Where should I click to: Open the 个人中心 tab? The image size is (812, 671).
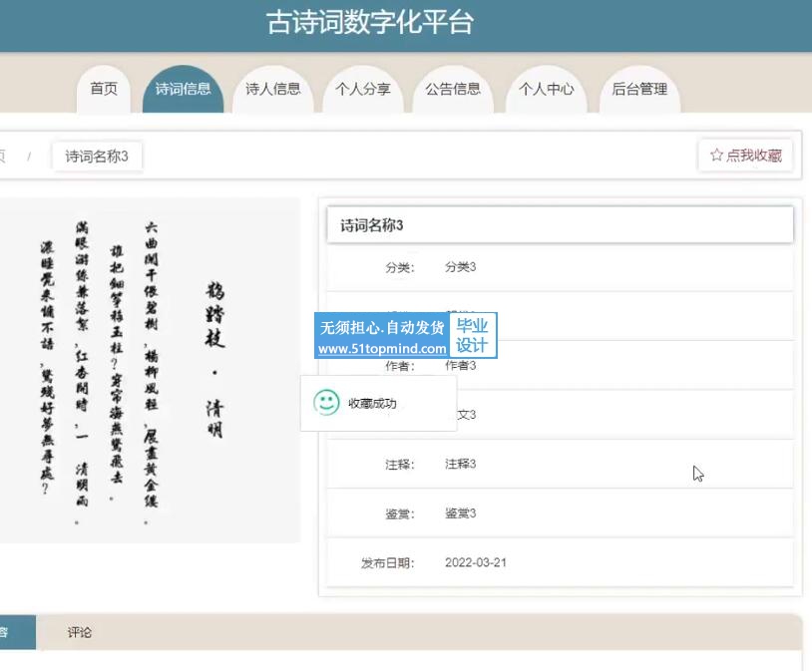click(546, 89)
